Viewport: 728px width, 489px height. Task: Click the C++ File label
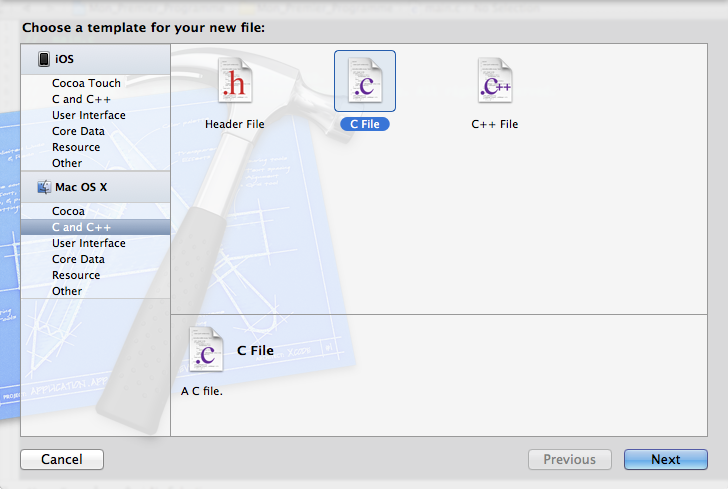[495, 124]
